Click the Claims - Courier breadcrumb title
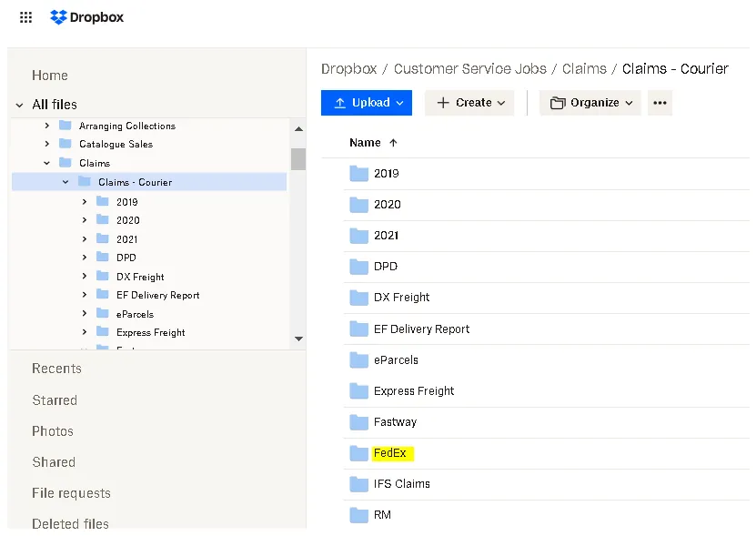 tap(675, 69)
